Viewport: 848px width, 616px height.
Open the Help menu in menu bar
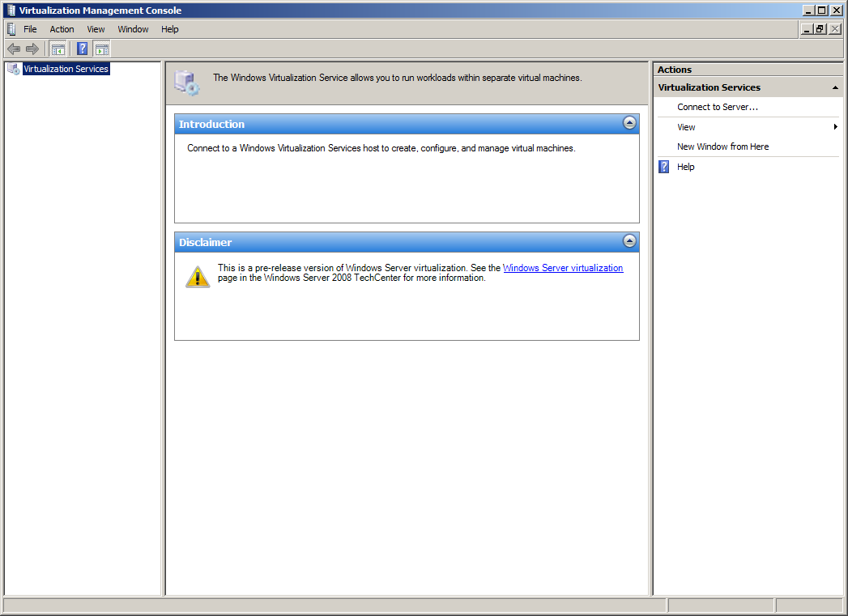[170, 29]
